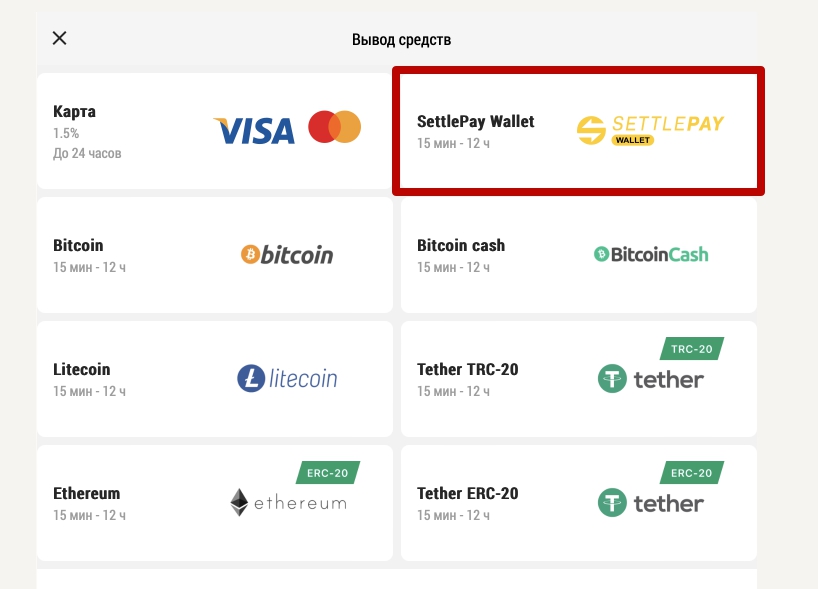Click the tether logo under TRC-20 badge

point(651,379)
